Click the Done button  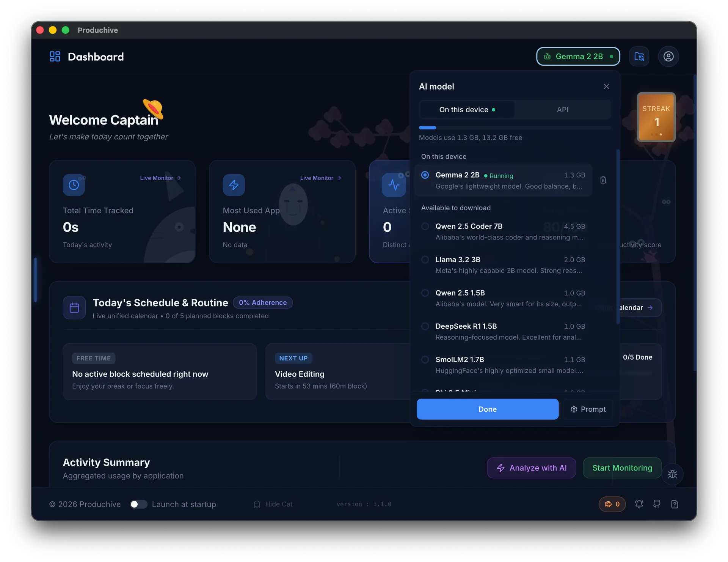click(488, 409)
